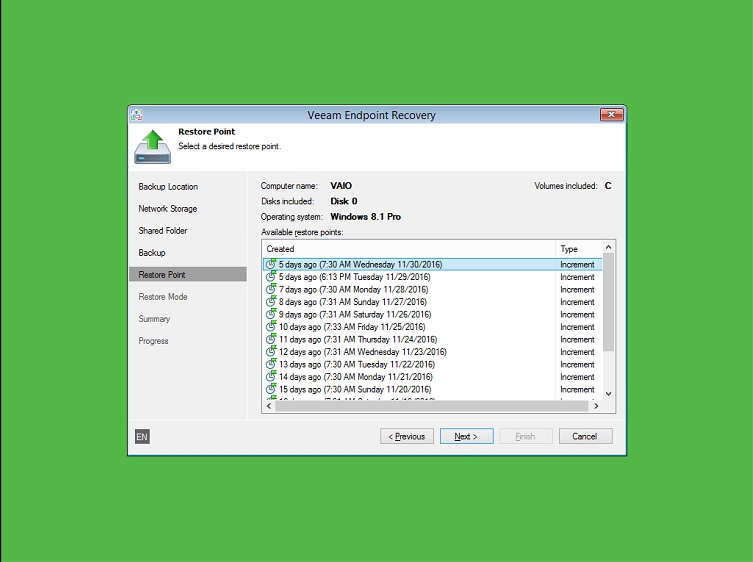Click the Previous button
753x562 pixels.
[407, 436]
